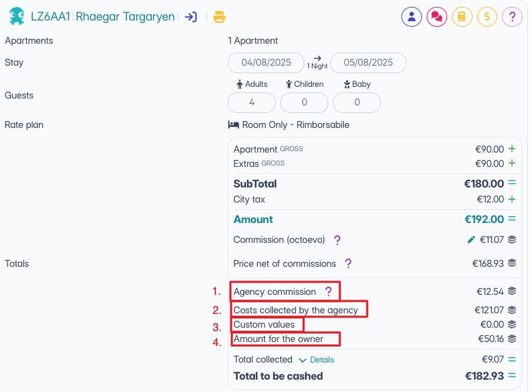Open the top-right help question icon

point(512,16)
